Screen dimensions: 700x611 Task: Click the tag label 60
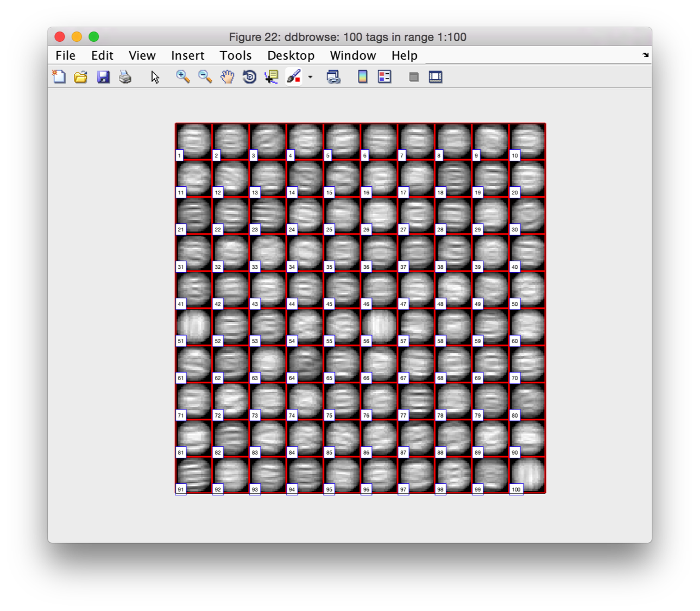(x=515, y=341)
